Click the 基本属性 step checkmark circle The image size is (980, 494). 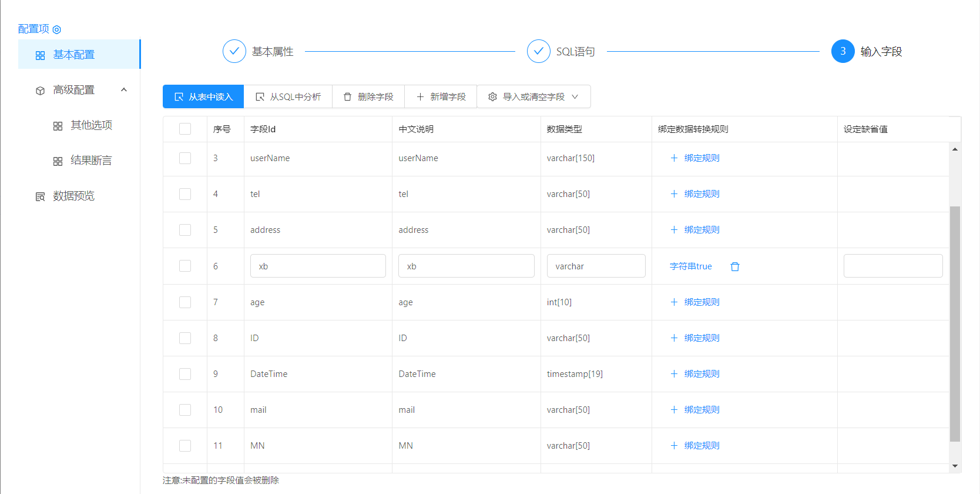pos(234,51)
